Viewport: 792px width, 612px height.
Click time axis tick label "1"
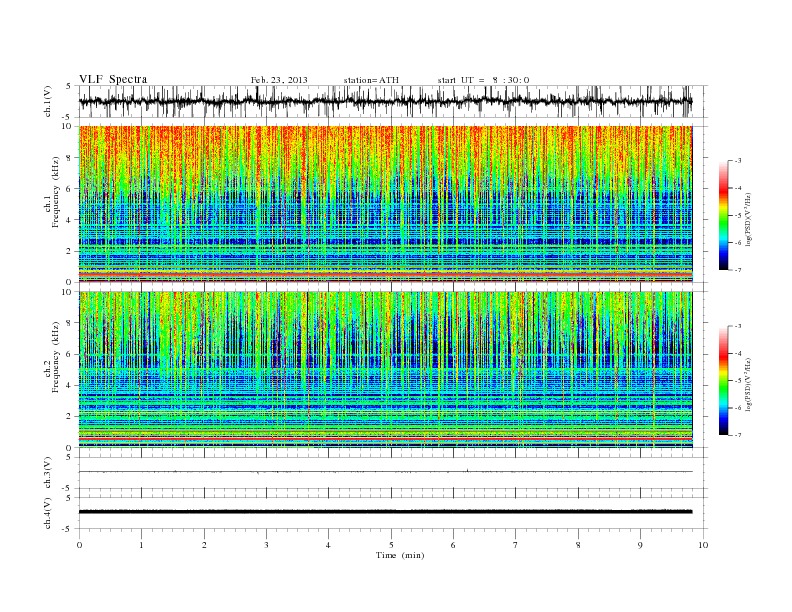click(141, 545)
